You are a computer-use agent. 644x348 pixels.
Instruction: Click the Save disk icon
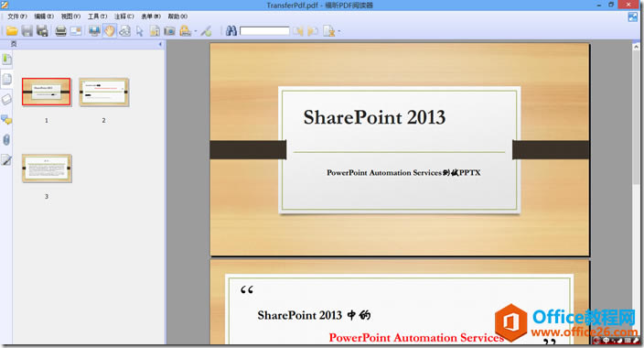click(27, 31)
